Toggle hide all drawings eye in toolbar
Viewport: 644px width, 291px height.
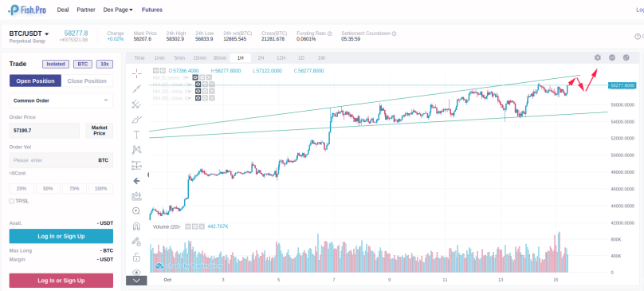click(136, 272)
